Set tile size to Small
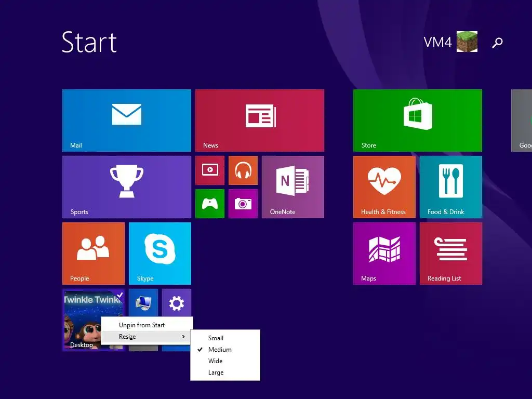 (225, 338)
